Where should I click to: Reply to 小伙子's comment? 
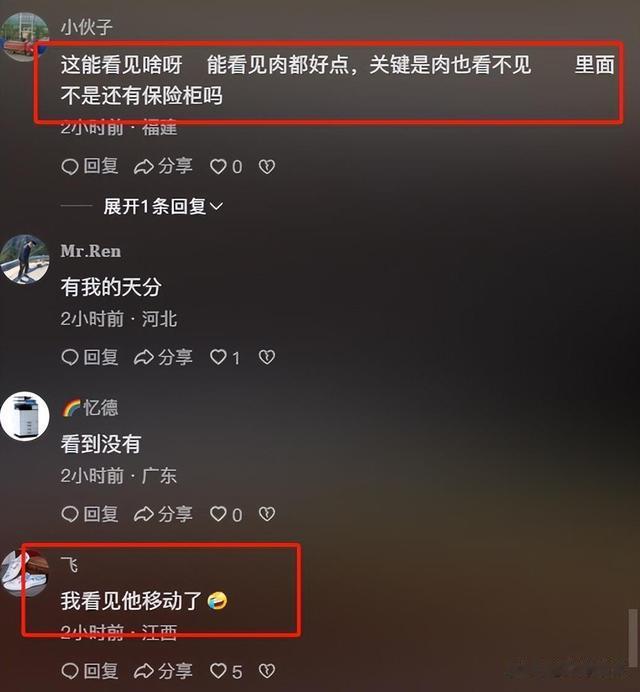pyautogui.click(x=90, y=167)
